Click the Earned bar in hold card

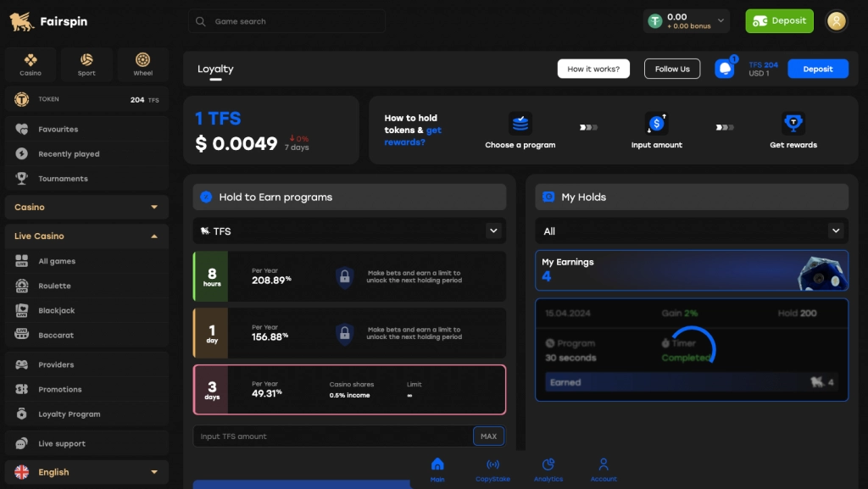[x=692, y=382]
